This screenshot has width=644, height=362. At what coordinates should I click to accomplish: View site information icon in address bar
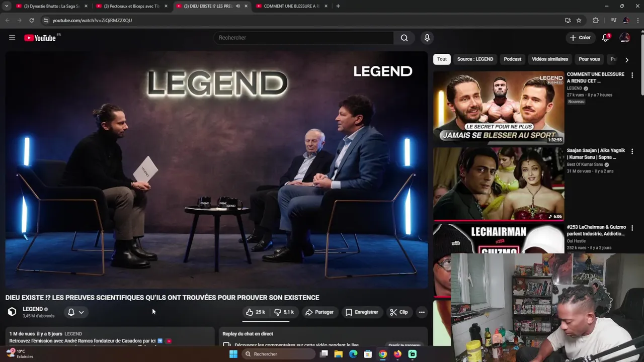(x=46, y=20)
